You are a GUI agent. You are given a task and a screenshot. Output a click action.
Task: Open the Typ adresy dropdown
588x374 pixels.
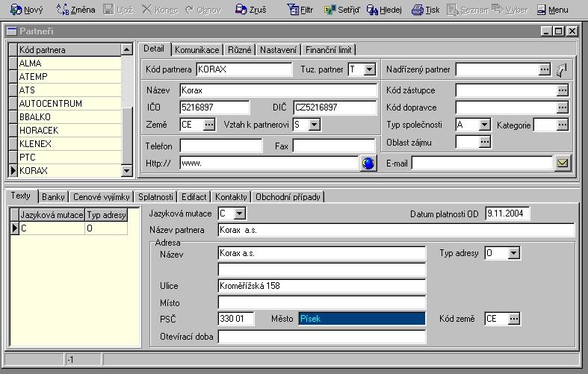pyautogui.click(x=513, y=253)
